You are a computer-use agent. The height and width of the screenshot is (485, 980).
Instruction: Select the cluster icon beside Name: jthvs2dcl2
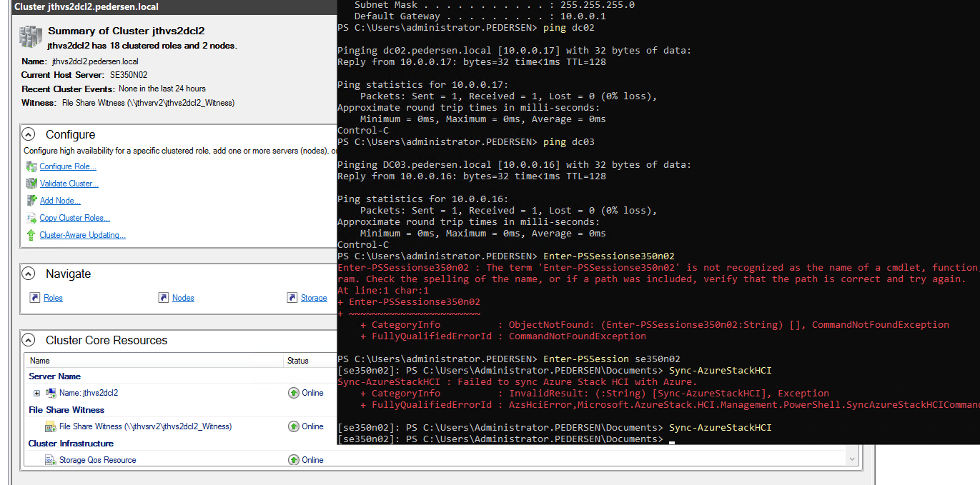pos(50,392)
